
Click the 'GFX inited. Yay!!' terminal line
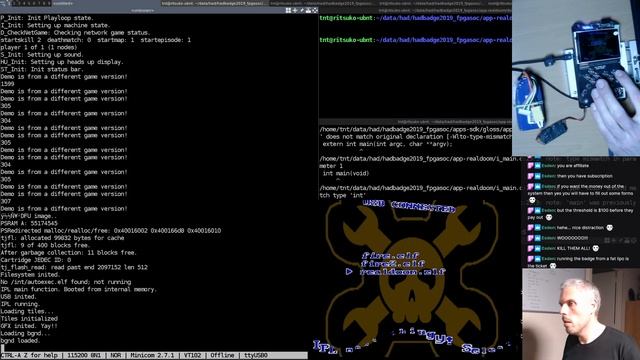click(x=29, y=326)
